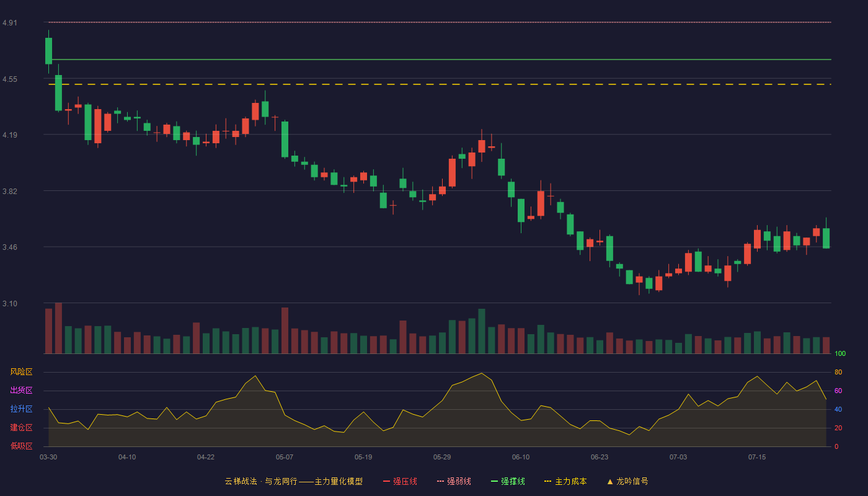Click the 03-30 date axis label
The image size is (868, 496).
pyautogui.click(x=48, y=457)
